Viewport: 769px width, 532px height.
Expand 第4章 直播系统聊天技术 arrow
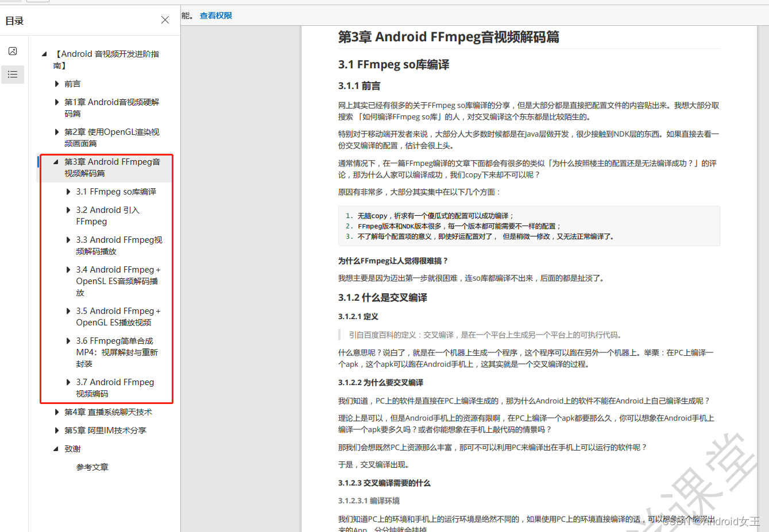[57, 412]
